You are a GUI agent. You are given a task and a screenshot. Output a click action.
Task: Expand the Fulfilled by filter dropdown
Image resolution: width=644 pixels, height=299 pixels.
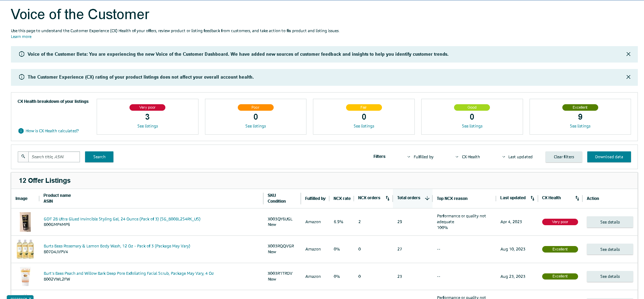pos(420,157)
